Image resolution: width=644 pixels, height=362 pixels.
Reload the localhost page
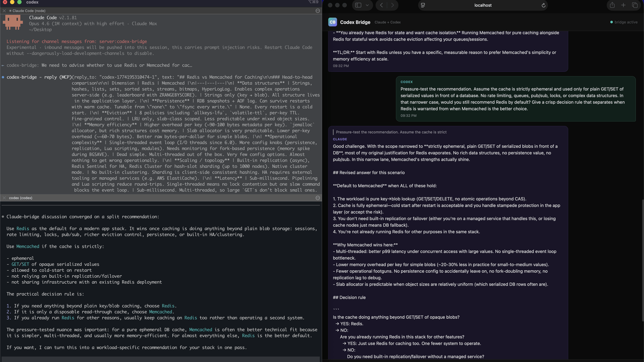pyautogui.click(x=543, y=5)
